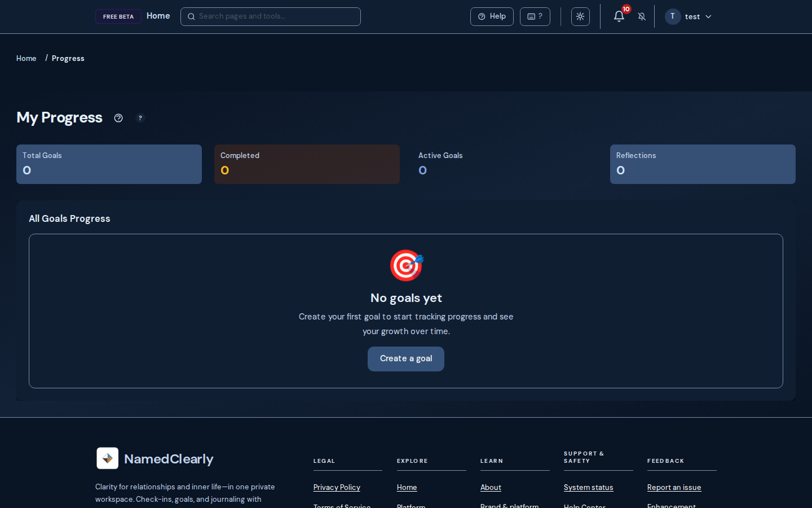Image resolution: width=812 pixels, height=508 pixels.
Task: Click the Progress breadcrumb item
Action: click(68, 58)
